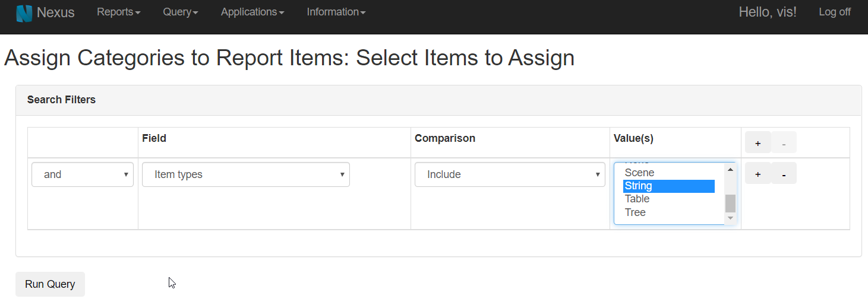This screenshot has height=305, width=868.
Task: Click the Nexus logo icon
Action: click(24, 13)
